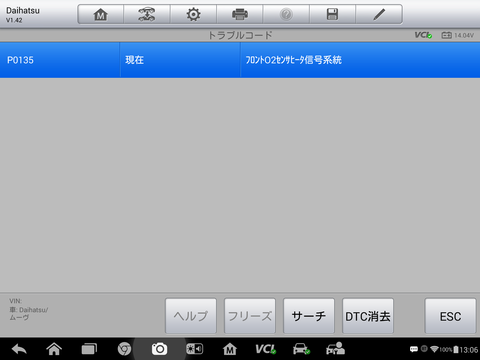Tap the Wi-Fi status icon
Viewport: 480px width, 360px height.
[434, 349]
